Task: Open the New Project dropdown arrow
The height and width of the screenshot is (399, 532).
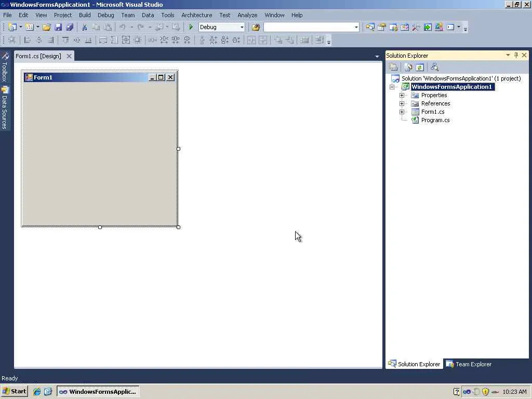Action: [x=20, y=27]
